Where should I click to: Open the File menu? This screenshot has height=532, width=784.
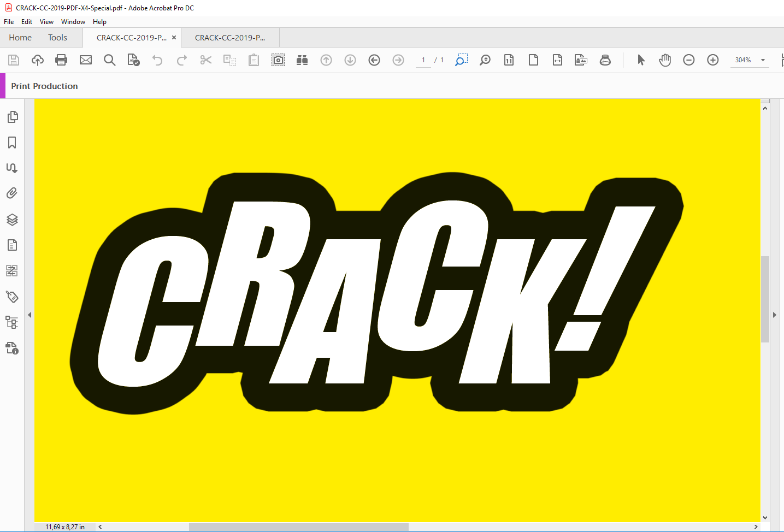pyautogui.click(x=9, y=22)
